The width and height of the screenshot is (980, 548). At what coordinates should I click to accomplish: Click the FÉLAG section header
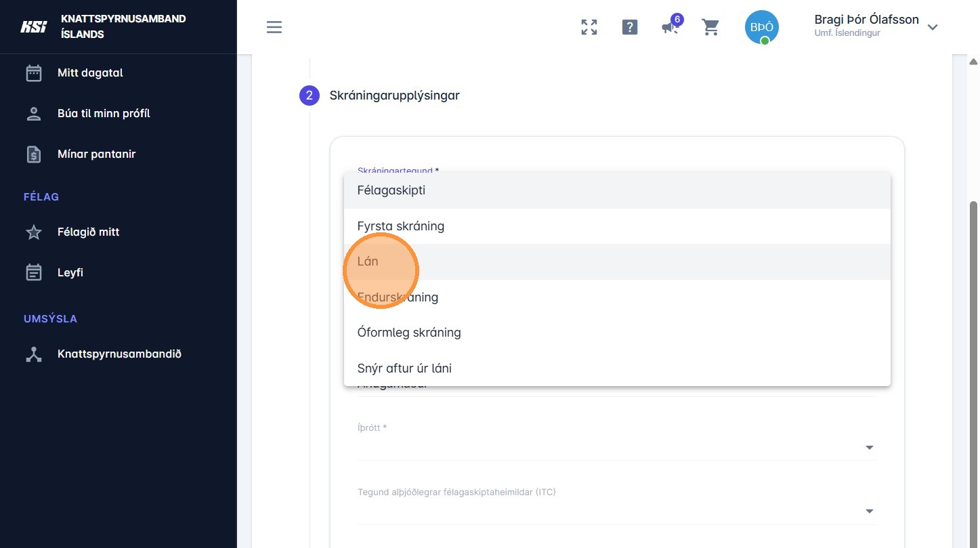[41, 196]
